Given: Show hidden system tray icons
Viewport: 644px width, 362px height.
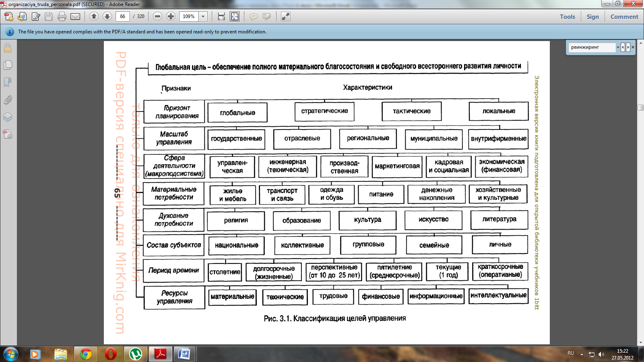Looking at the screenshot, I should point(582,354).
